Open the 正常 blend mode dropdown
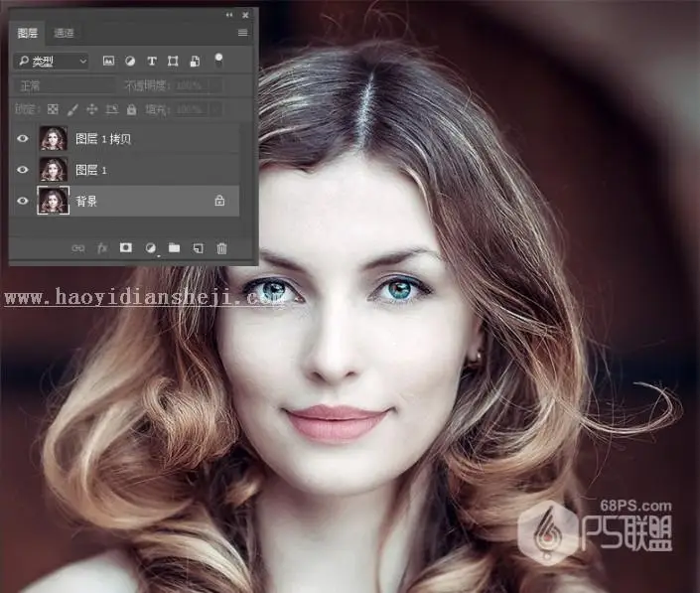The image size is (700, 593). tap(64, 85)
